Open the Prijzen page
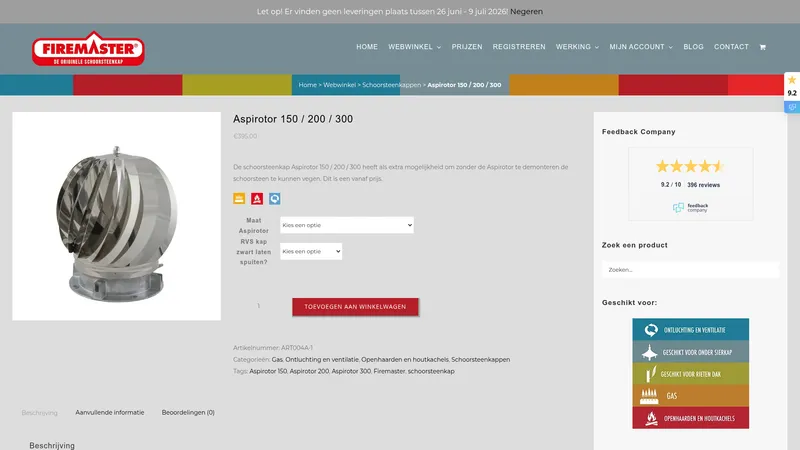 click(x=467, y=47)
